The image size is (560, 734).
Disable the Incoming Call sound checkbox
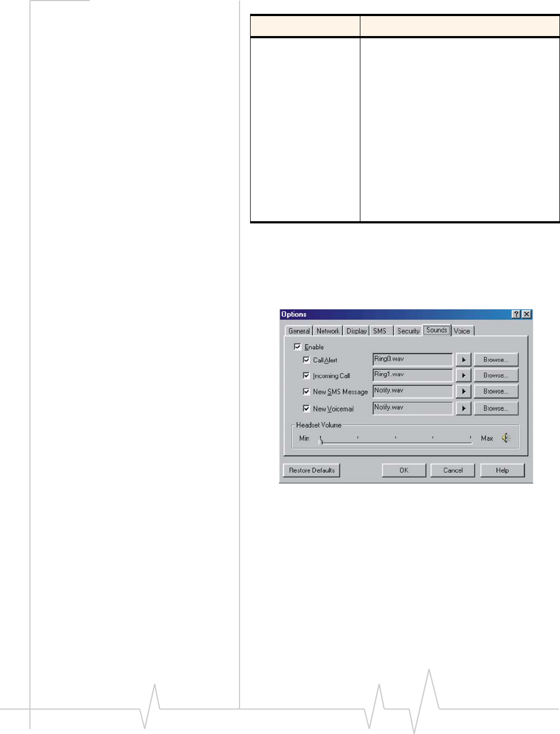(x=306, y=375)
